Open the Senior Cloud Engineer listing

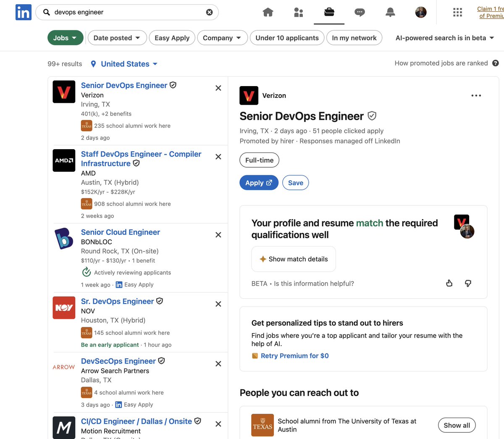click(x=121, y=232)
